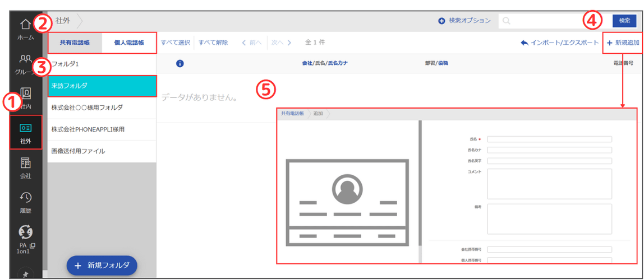Click + 新規追加 to add contact

click(623, 43)
